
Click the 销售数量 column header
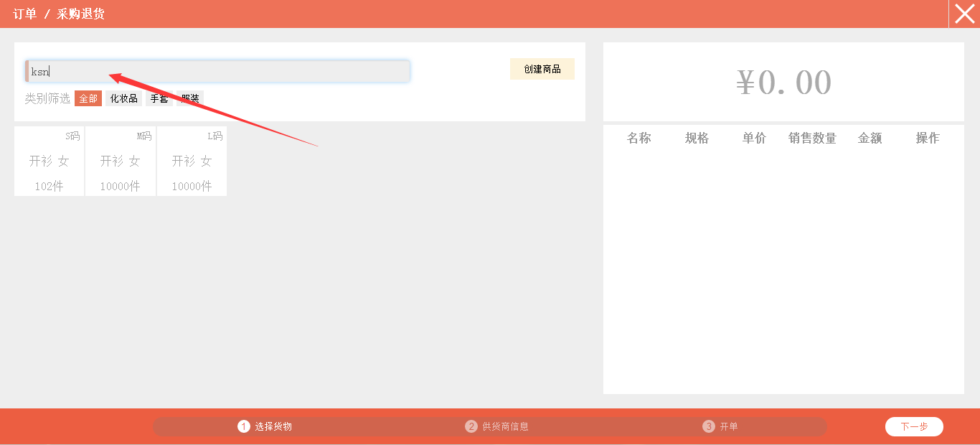[812, 139]
